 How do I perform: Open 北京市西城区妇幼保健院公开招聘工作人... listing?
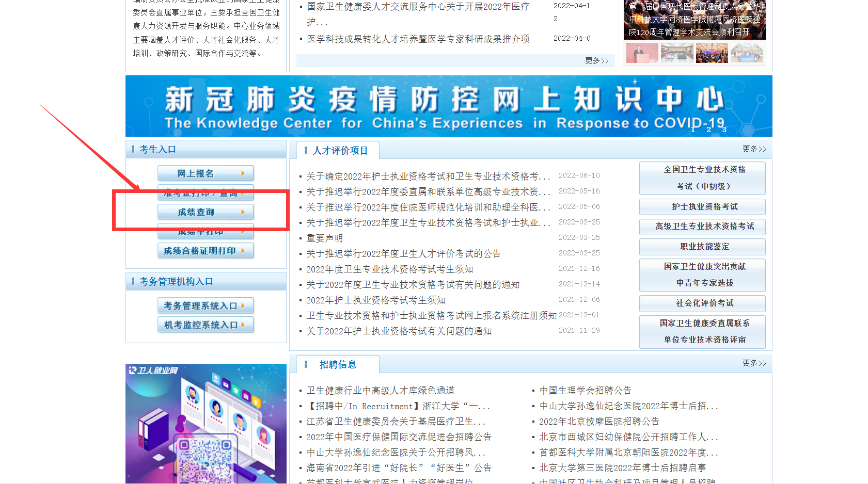point(629,437)
